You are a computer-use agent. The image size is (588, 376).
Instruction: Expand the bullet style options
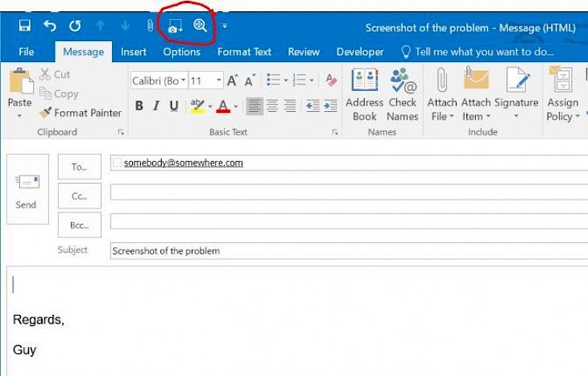pos(286,81)
